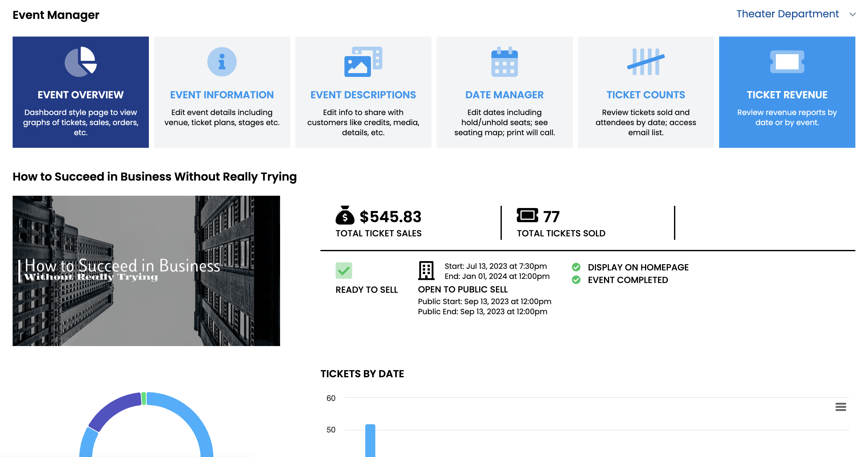Click the event title heading 'How to Succeed in Business Without Really Trying'
The width and height of the screenshot is (868, 457).
coord(155,176)
